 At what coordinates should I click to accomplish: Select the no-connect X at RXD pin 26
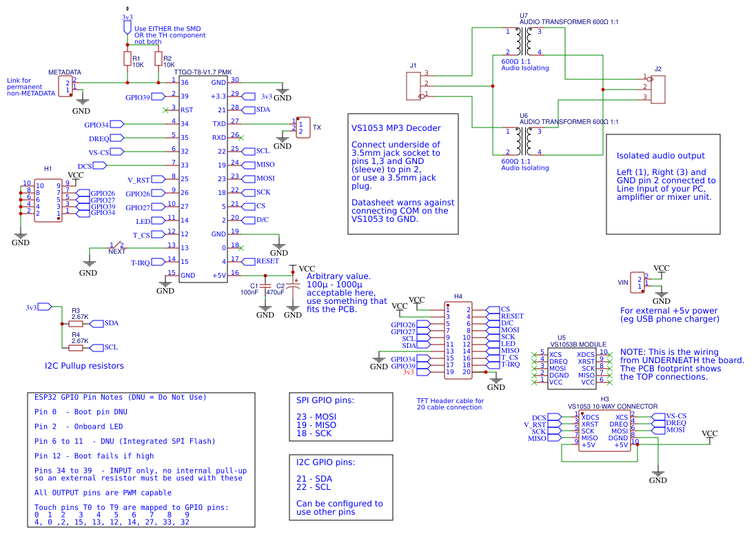point(241,138)
